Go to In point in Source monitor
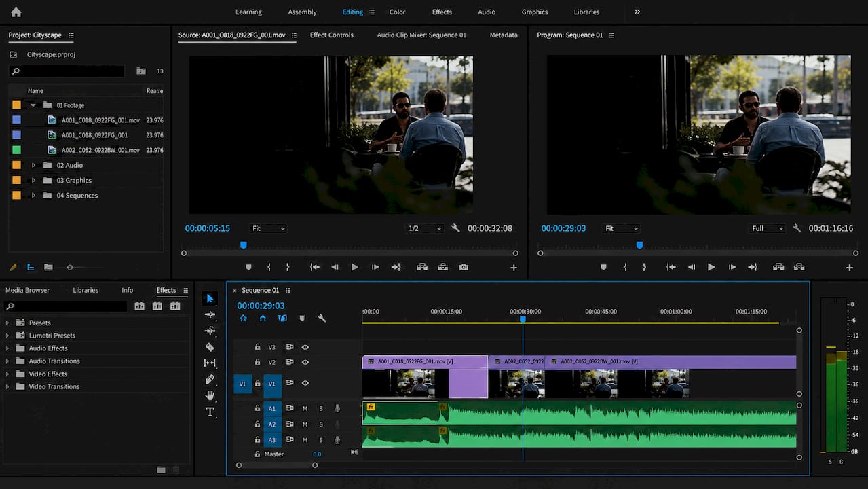Viewport: 868px width, 489px height. pyautogui.click(x=314, y=267)
